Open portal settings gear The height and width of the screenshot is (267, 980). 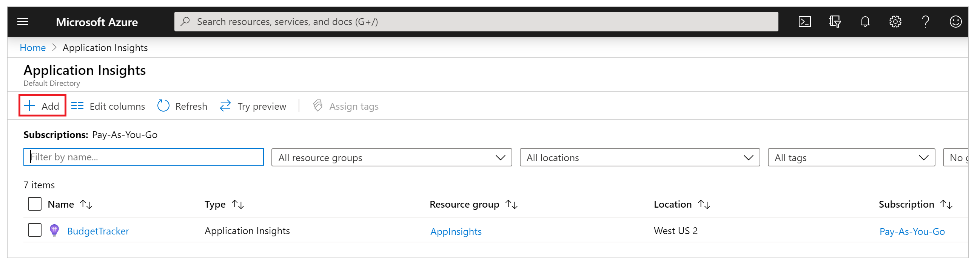(x=895, y=22)
